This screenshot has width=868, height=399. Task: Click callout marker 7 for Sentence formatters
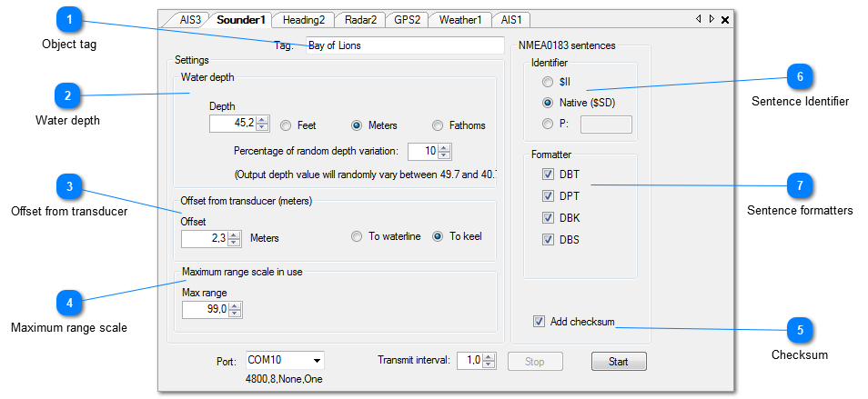(x=800, y=185)
